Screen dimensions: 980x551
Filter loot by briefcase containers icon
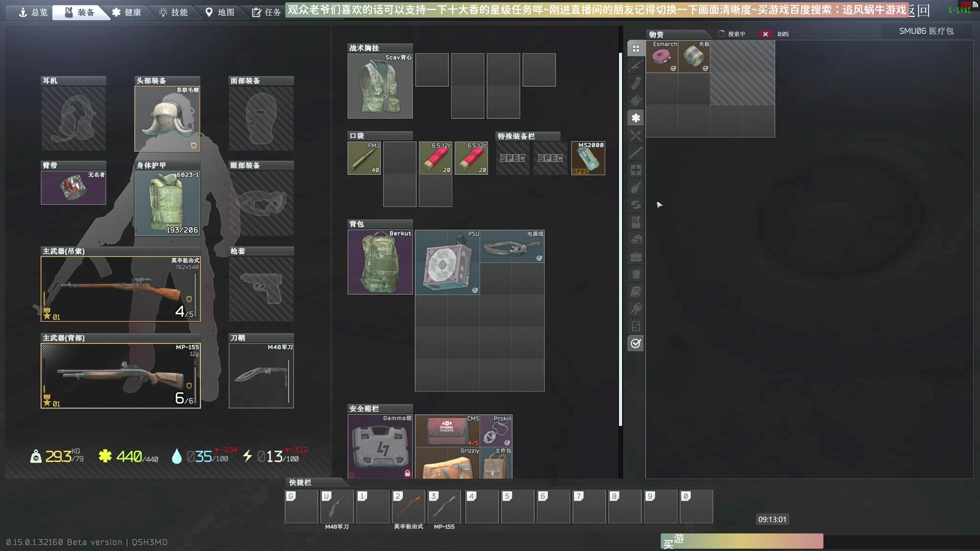tap(636, 257)
